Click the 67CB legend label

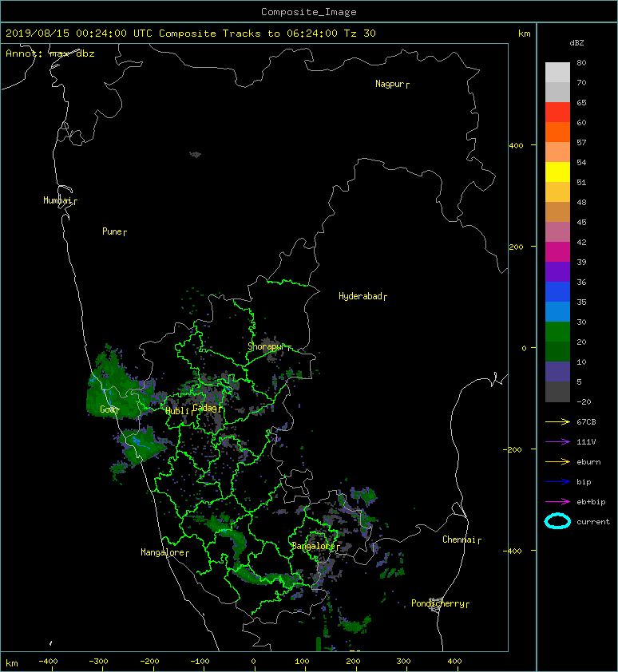point(586,421)
